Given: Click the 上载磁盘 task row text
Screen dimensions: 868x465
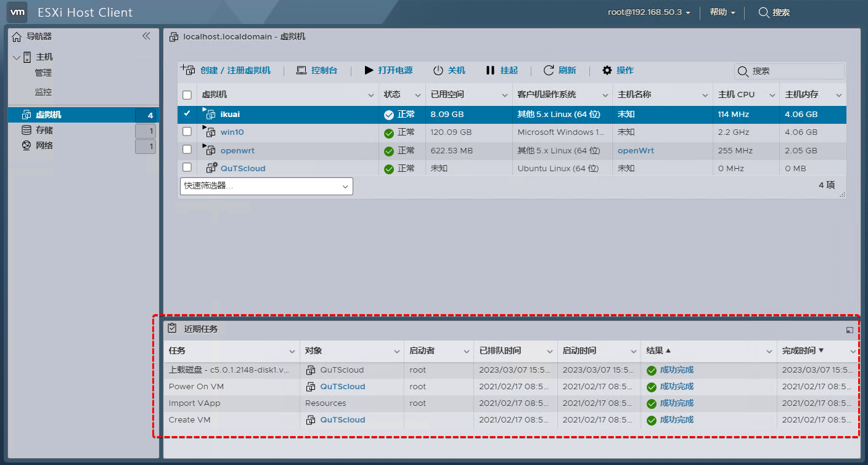Looking at the screenshot, I should [229, 370].
